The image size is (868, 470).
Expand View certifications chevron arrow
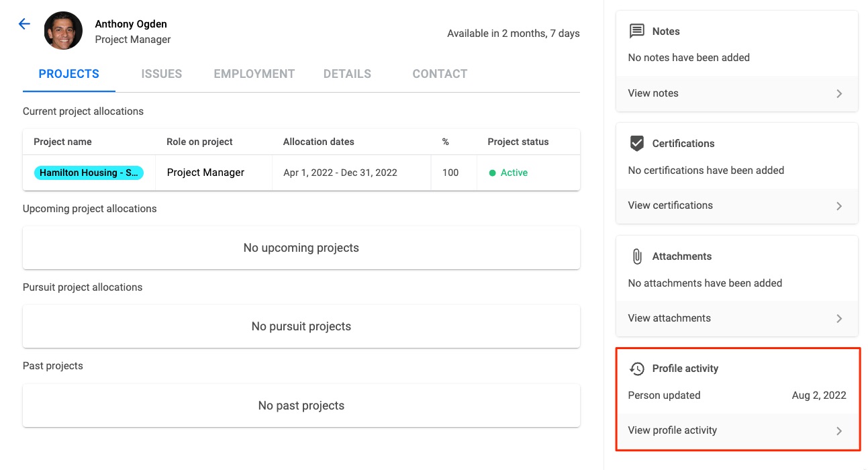point(839,206)
